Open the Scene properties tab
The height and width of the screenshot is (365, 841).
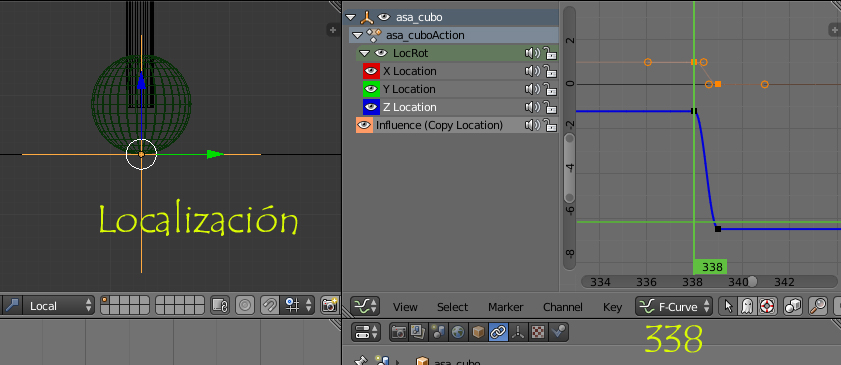click(438, 332)
